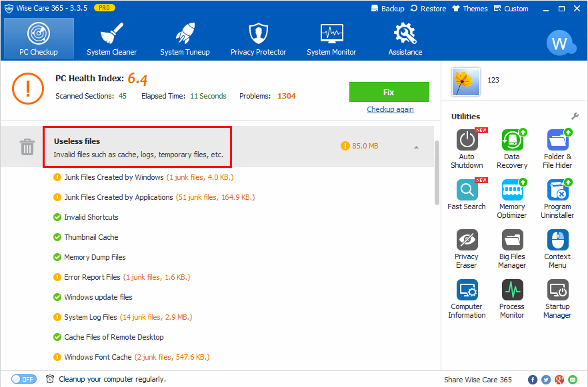
Task: Open the Custom settings option
Action: click(511, 9)
